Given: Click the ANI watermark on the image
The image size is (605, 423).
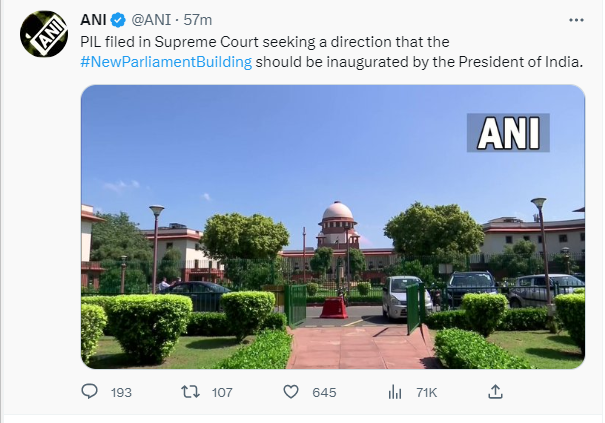Looking at the screenshot, I should (x=510, y=133).
